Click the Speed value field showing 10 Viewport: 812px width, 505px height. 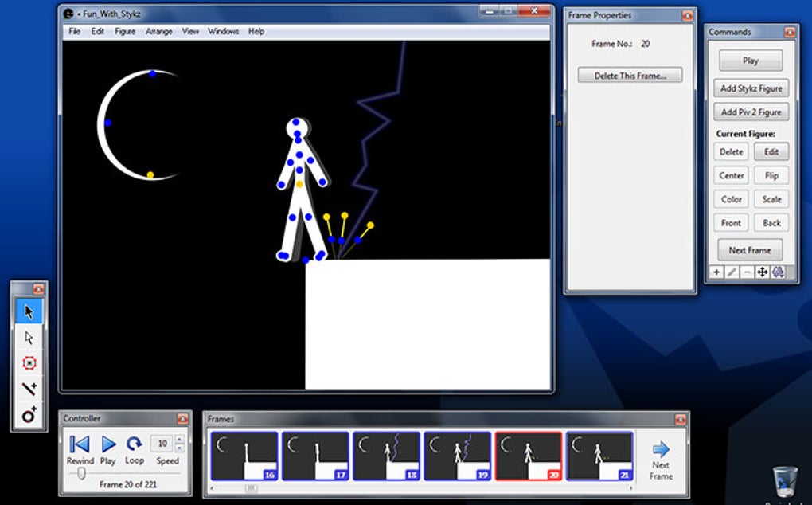[162, 444]
